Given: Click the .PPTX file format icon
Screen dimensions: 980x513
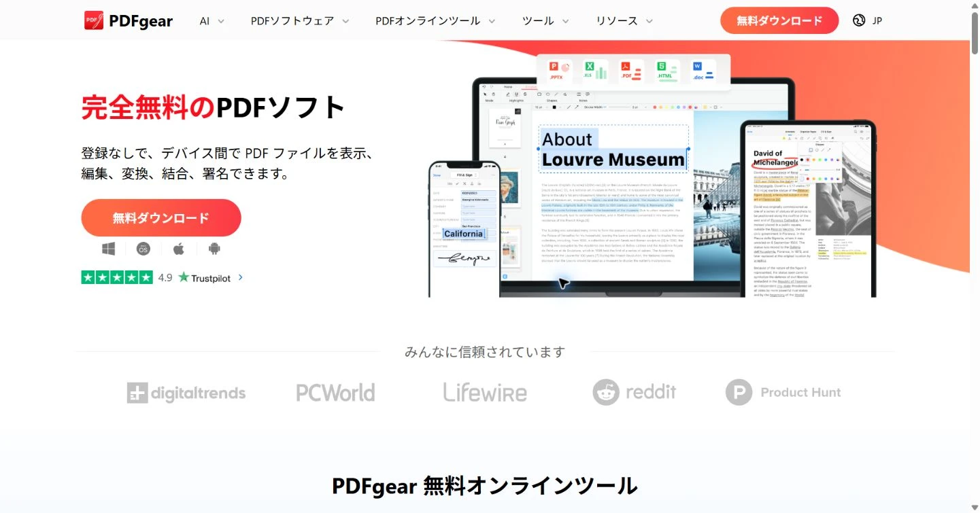Looking at the screenshot, I should point(560,72).
